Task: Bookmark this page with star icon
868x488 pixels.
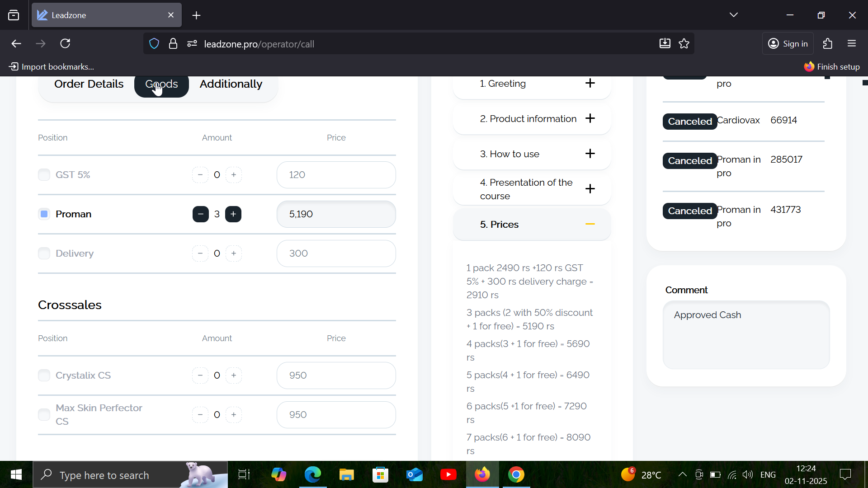Action: pos(684,43)
